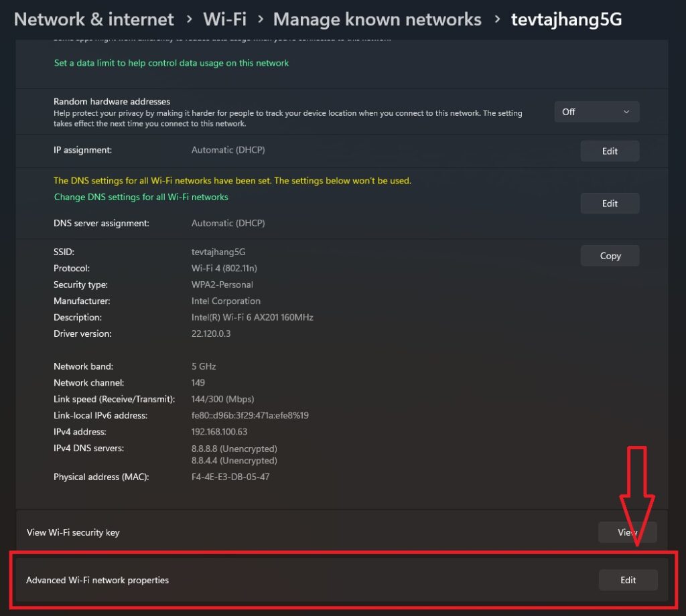Edit the DNS server assignment
This screenshot has height=616, width=686.
coord(610,204)
